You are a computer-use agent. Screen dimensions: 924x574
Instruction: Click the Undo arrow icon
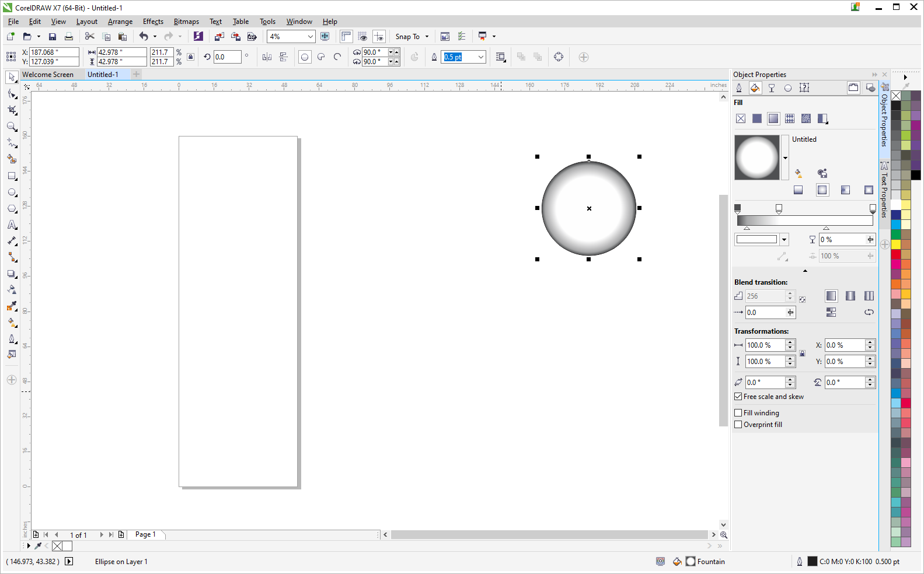tap(144, 36)
